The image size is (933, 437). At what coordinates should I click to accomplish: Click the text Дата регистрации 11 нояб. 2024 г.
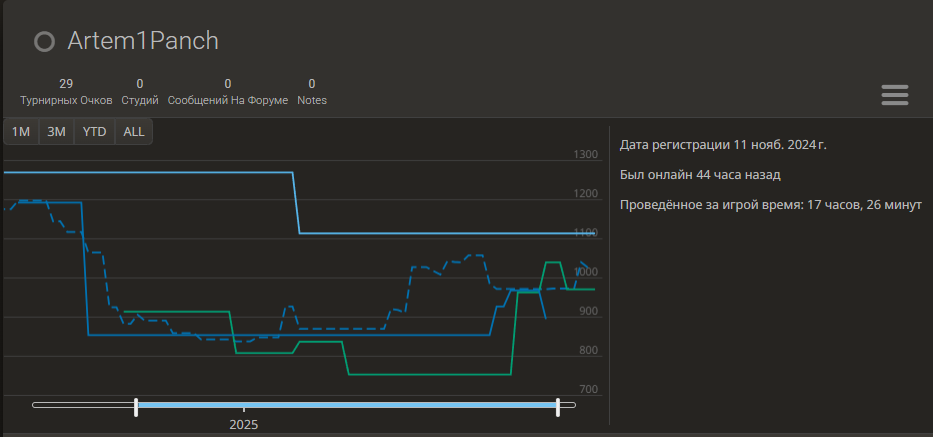[723, 145]
